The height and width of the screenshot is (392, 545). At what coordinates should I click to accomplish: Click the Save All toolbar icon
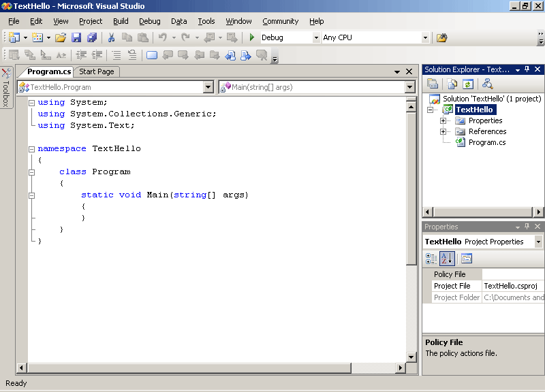coord(91,37)
